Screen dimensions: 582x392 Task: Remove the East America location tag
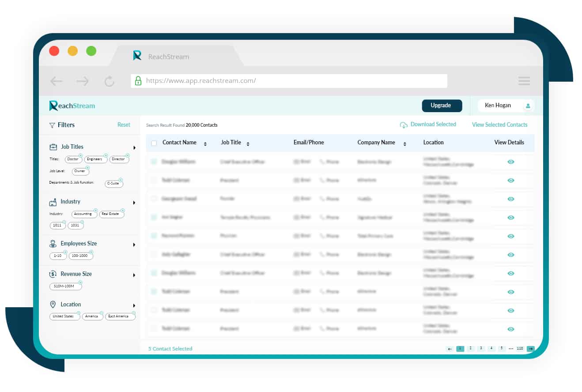tap(133, 313)
